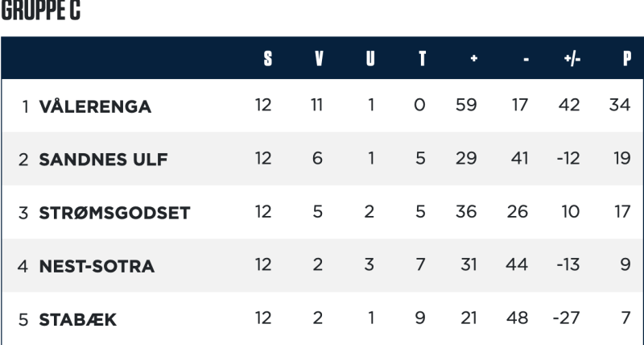
Task: Click the S column header
Action: point(268,58)
